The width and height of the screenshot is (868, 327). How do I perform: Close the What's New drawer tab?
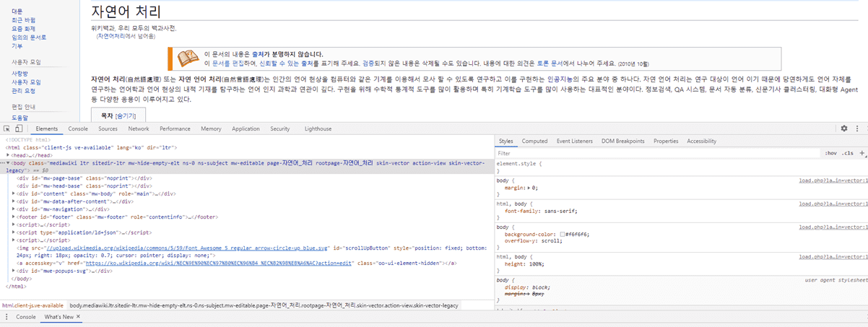click(x=79, y=317)
